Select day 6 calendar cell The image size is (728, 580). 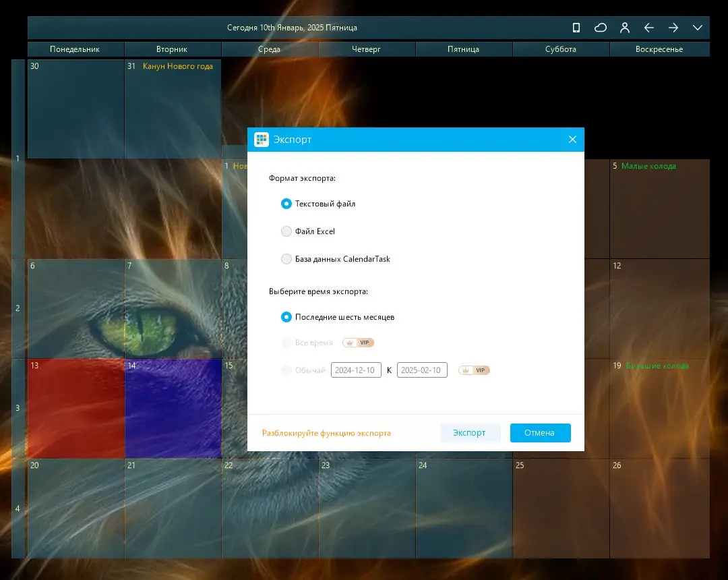click(75, 308)
